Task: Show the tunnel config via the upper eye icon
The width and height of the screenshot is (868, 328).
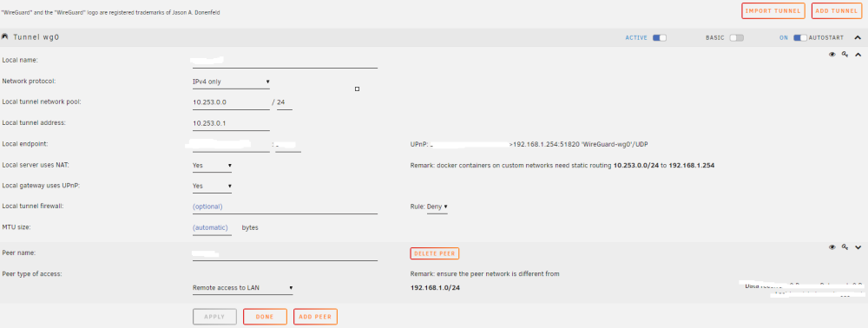Action: [832, 55]
